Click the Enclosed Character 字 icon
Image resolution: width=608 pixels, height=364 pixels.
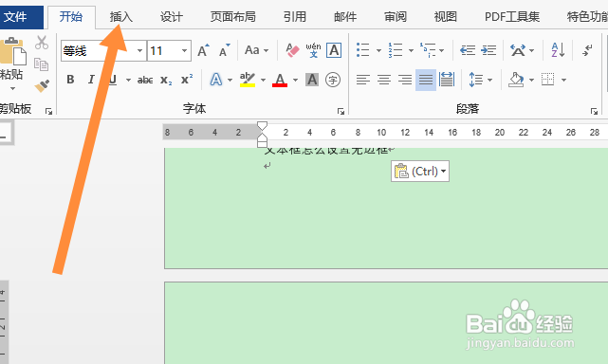tap(333, 80)
